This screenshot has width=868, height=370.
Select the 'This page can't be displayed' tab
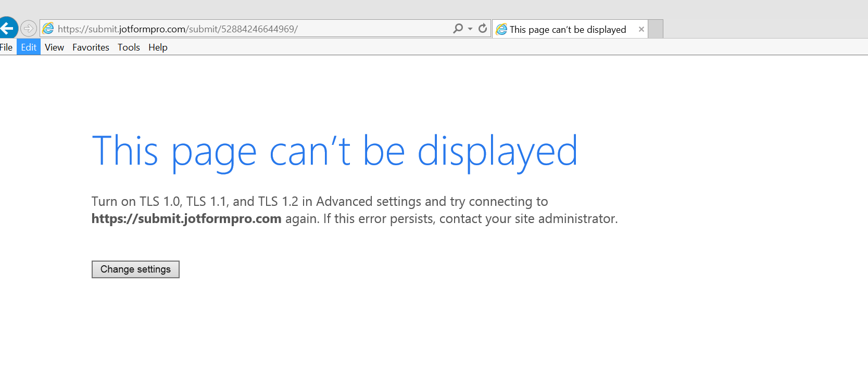point(568,30)
